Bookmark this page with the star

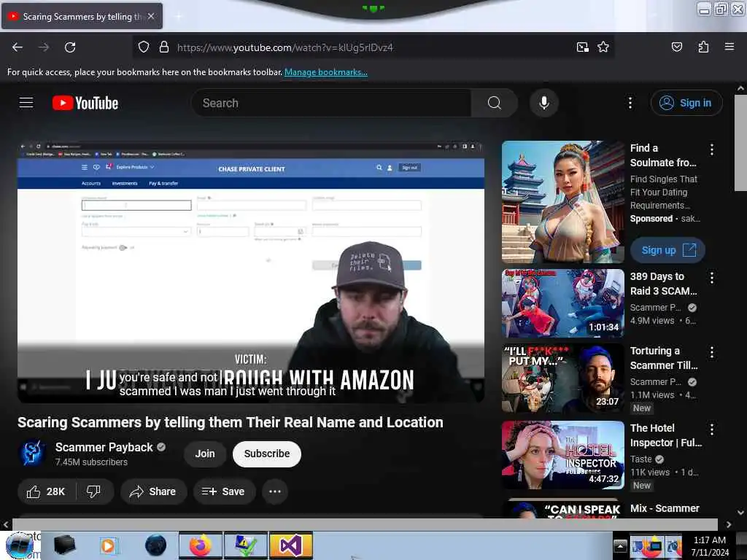(x=603, y=47)
